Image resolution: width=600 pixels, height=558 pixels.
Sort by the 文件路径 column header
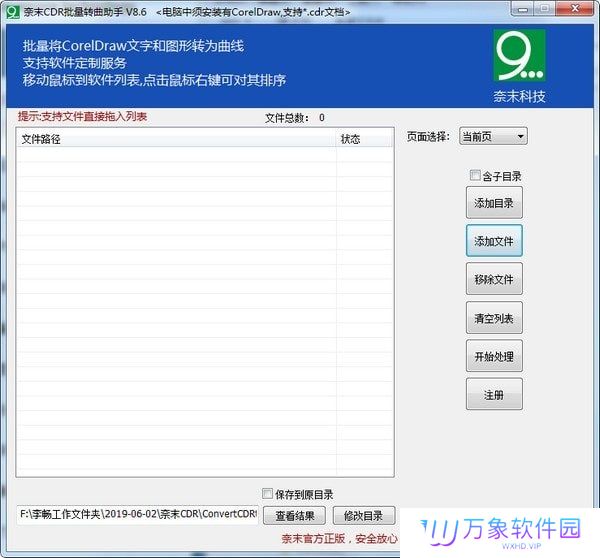click(176, 139)
